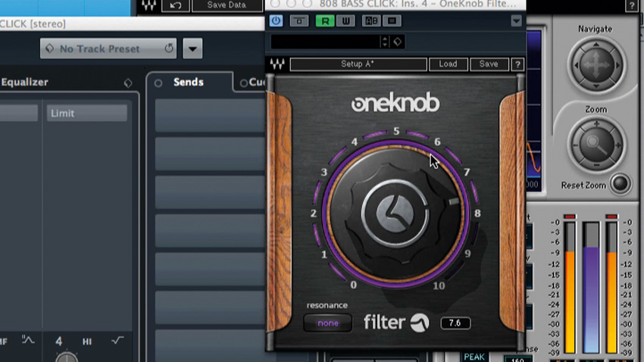Screen dimensions: 644x362
Task: Enable the Write automation W button
Action: coord(345,21)
